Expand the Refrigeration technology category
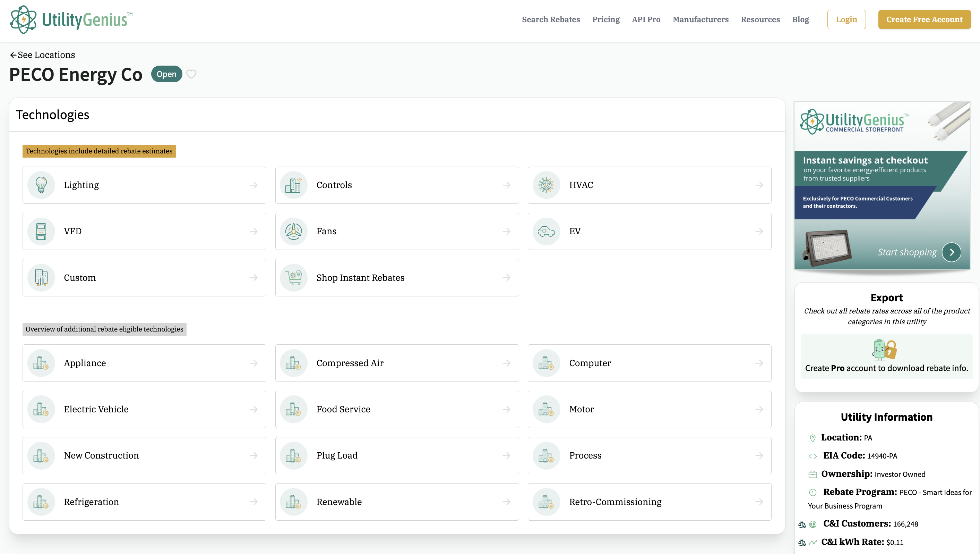This screenshot has height=554, width=980. click(144, 502)
